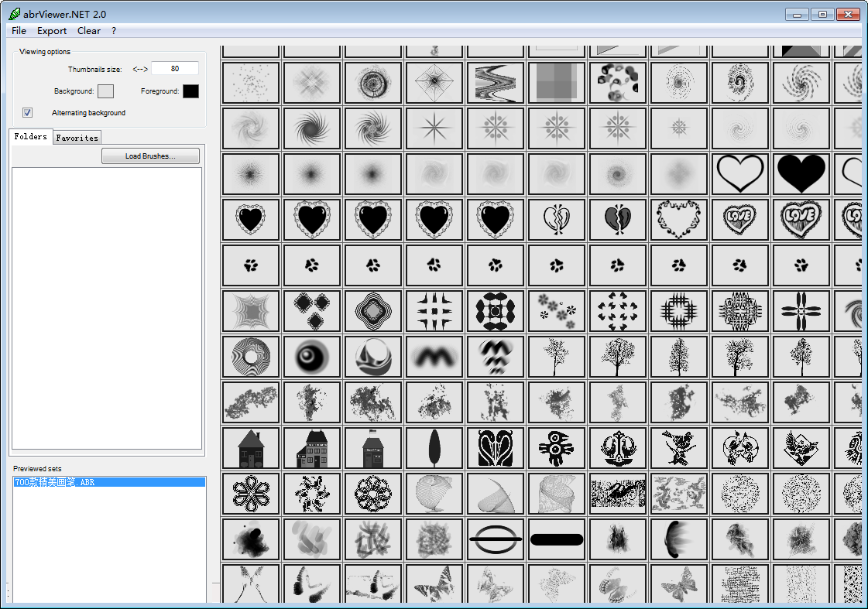Select the black ink splatter brush
868x609 pixels.
[251, 539]
